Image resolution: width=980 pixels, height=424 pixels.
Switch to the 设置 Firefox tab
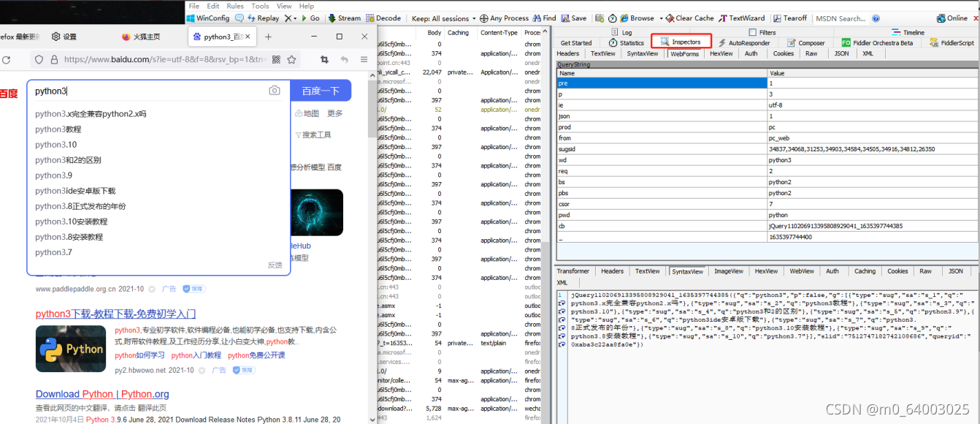pos(64,37)
